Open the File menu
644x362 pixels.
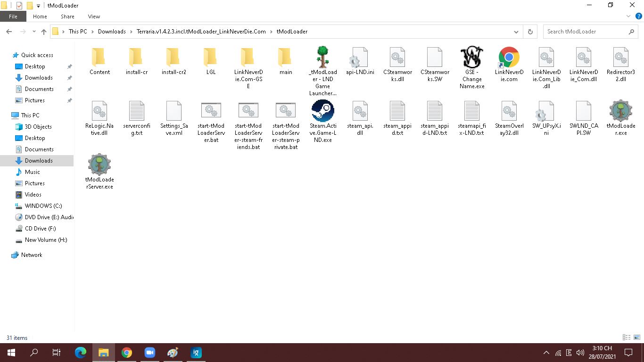click(x=13, y=16)
